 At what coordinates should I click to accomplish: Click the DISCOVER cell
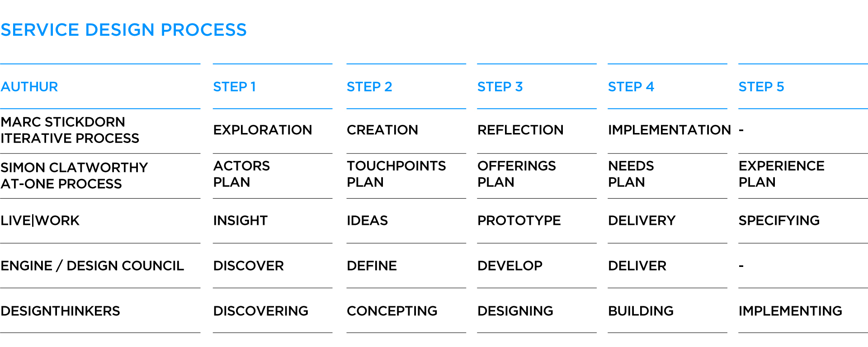tap(248, 266)
